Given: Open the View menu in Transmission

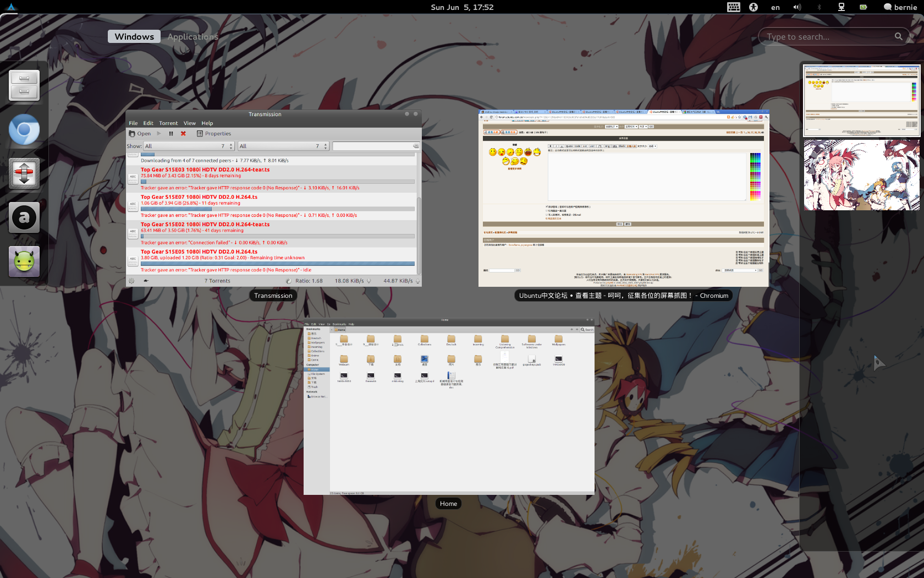Looking at the screenshot, I should pyautogui.click(x=190, y=123).
